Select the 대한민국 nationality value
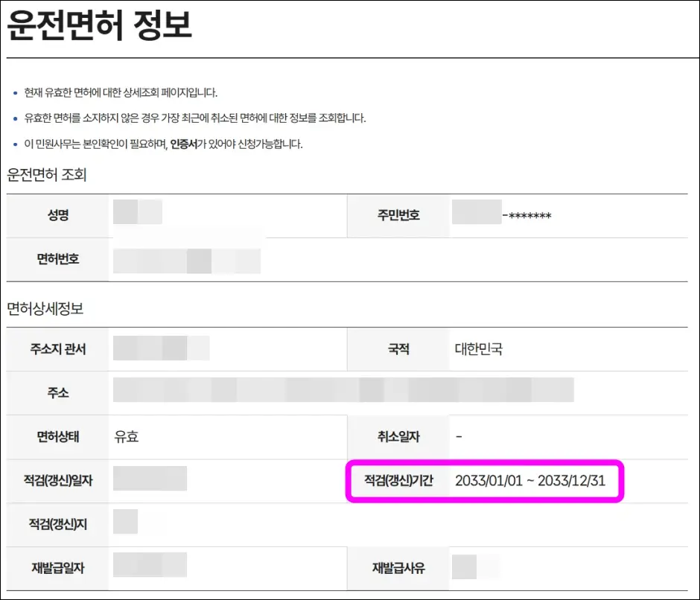Viewport: 700px width, 600px height. pos(479,349)
